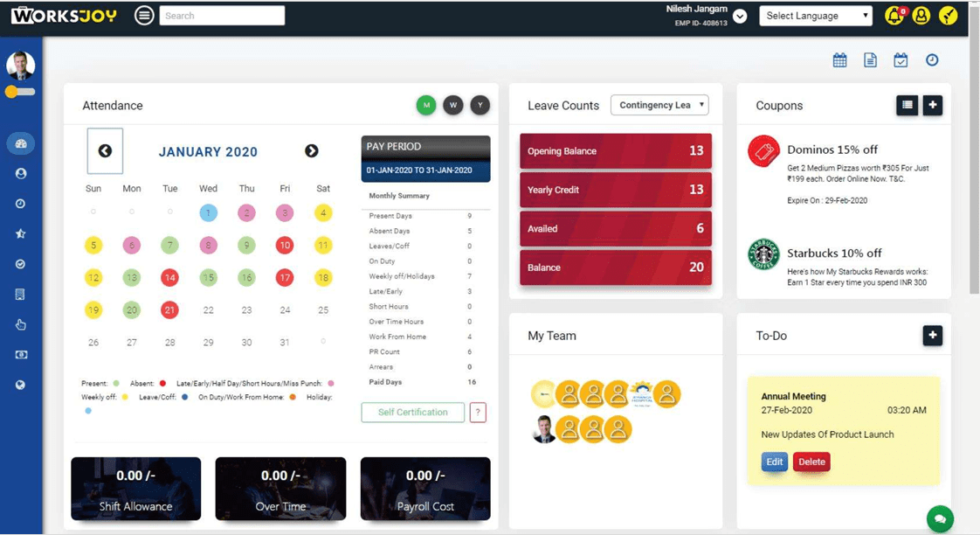Screen dimensions: 980x535
Task: Open the hamburger menu next to the logo
Action: click(x=144, y=16)
